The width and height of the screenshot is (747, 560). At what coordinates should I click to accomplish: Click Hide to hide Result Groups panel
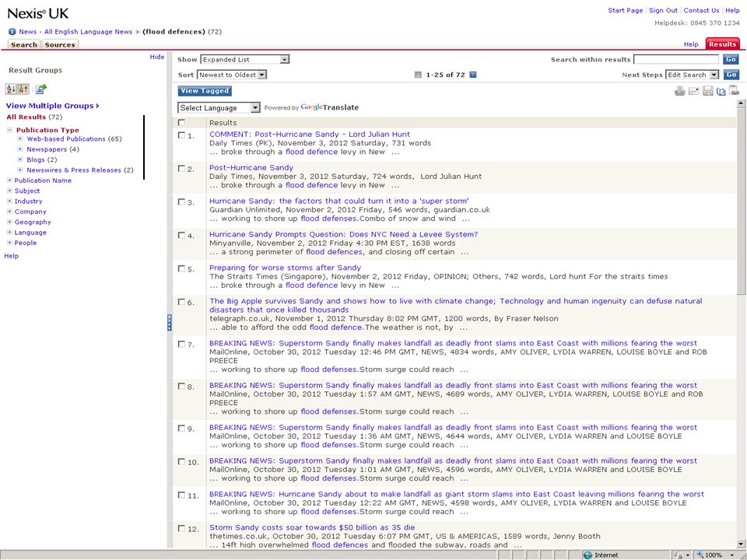pyautogui.click(x=156, y=57)
